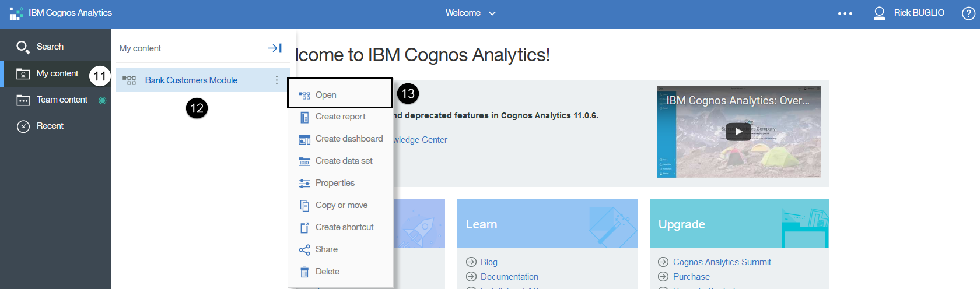
Task: Click the Search label in the sidebar
Action: (50, 47)
